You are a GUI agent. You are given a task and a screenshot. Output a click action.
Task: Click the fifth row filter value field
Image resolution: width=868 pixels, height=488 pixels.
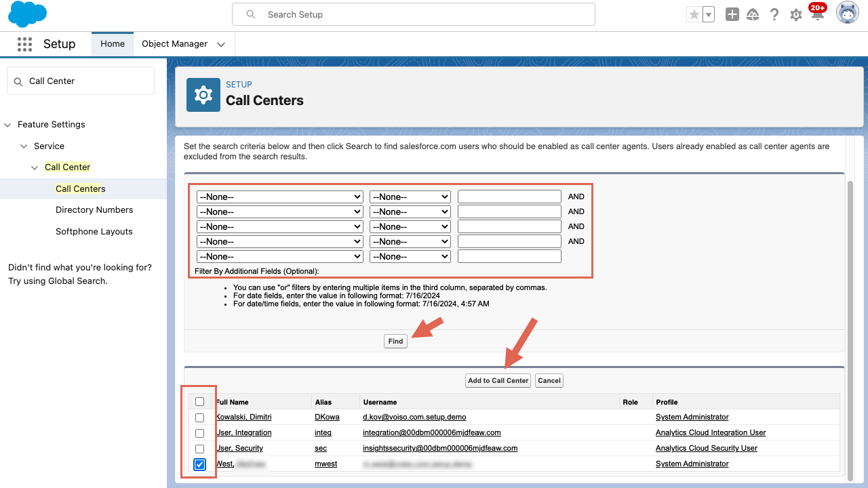pyautogui.click(x=509, y=256)
